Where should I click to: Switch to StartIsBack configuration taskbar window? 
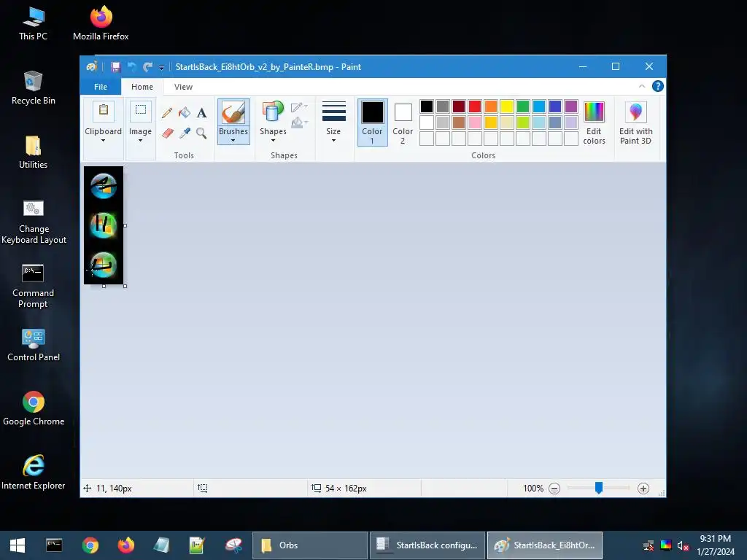[427, 545]
